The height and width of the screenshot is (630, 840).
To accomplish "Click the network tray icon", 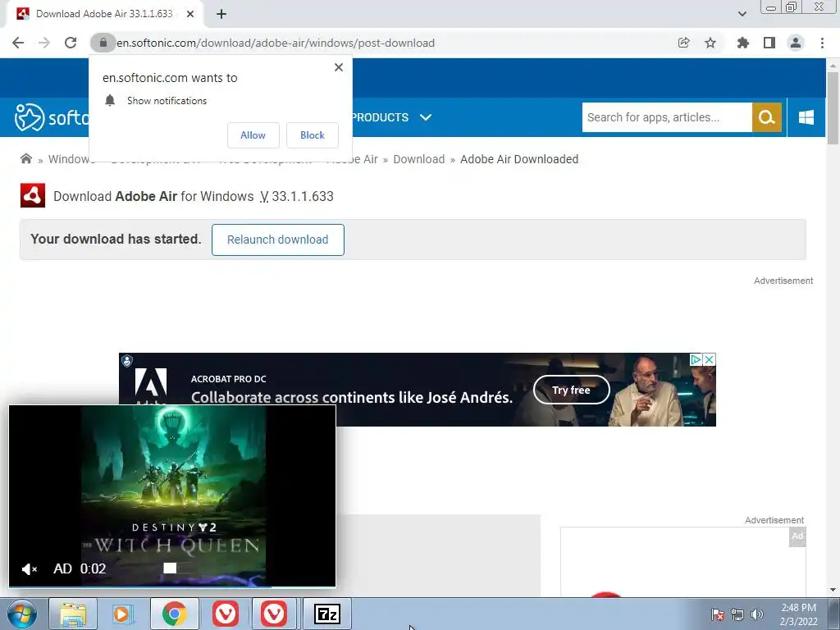I will pyautogui.click(x=737, y=614).
